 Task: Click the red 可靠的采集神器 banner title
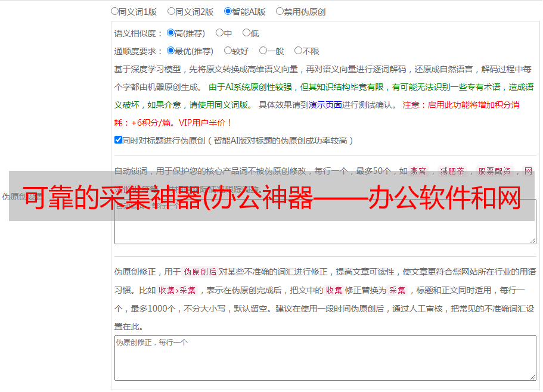pos(271,197)
